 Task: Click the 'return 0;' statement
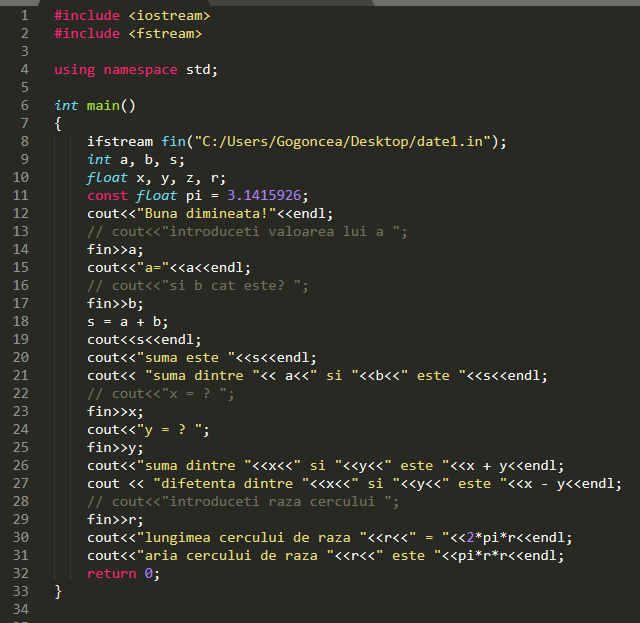click(124, 574)
